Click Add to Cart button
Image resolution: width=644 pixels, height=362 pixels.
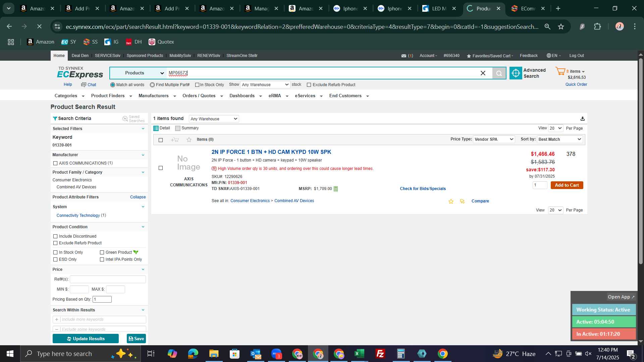[x=567, y=185]
